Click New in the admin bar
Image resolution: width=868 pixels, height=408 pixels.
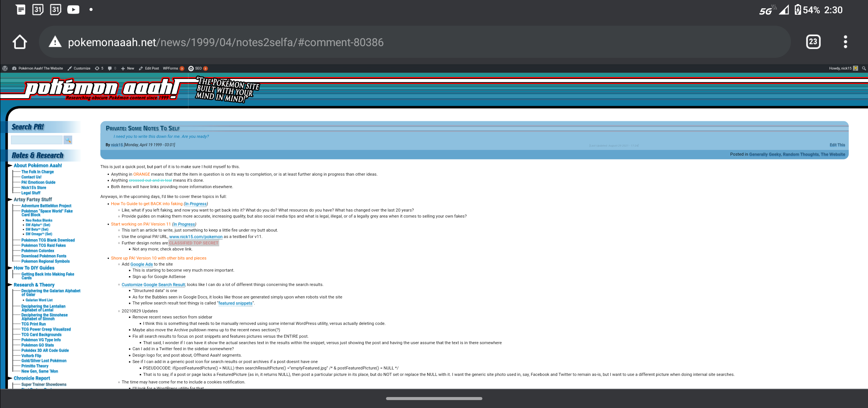click(x=128, y=68)
